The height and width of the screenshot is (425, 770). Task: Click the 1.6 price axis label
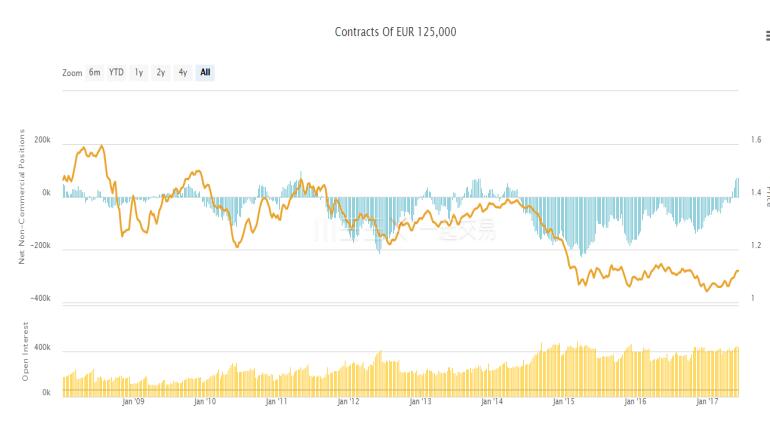coord(756,141)
